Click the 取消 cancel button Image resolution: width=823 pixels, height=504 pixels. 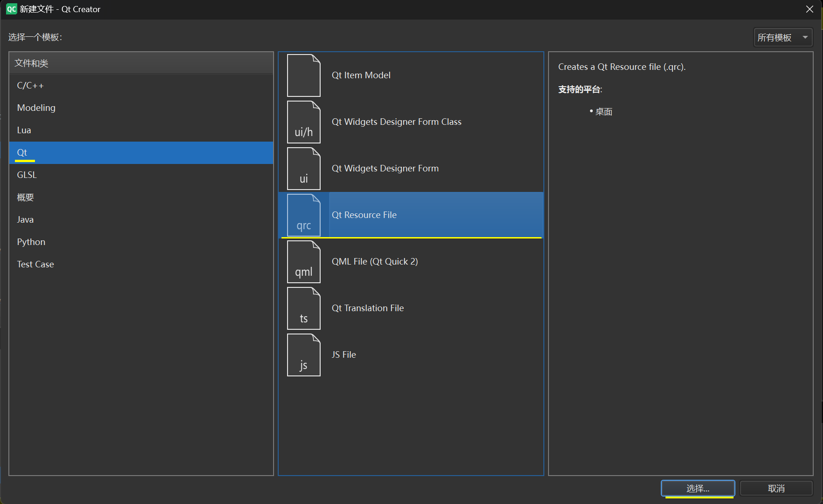point(776,488)
